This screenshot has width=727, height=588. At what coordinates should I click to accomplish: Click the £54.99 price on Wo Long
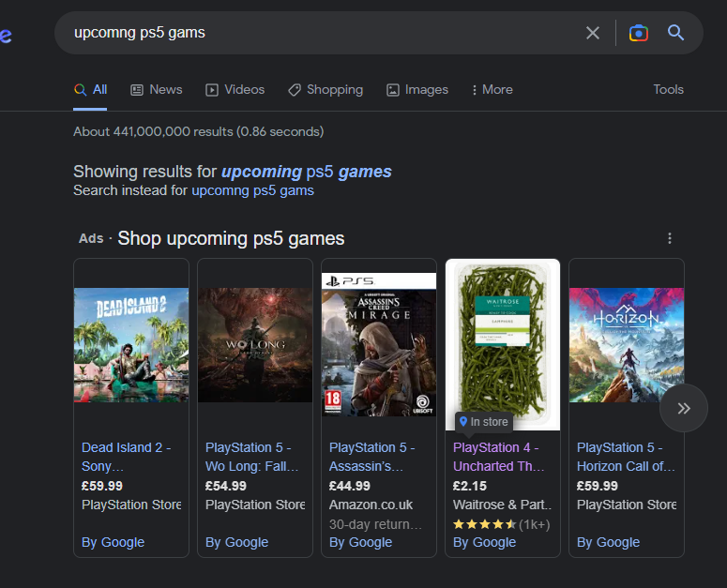226,486
